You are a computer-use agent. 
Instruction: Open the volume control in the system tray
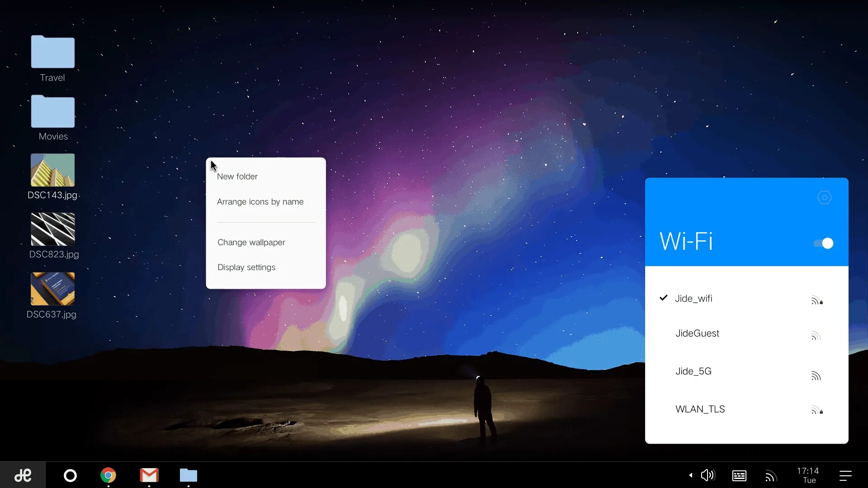[708, 475]
